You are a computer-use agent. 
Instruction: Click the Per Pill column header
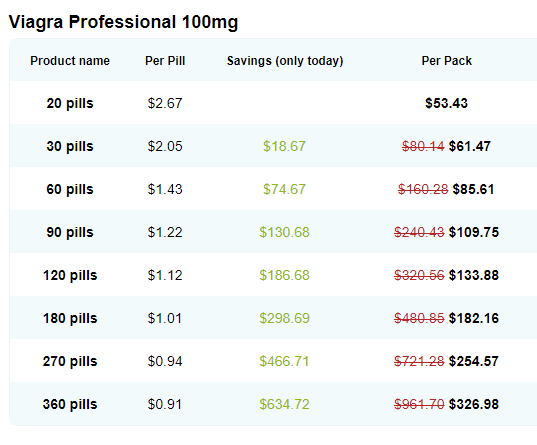(x=165, y=61)
